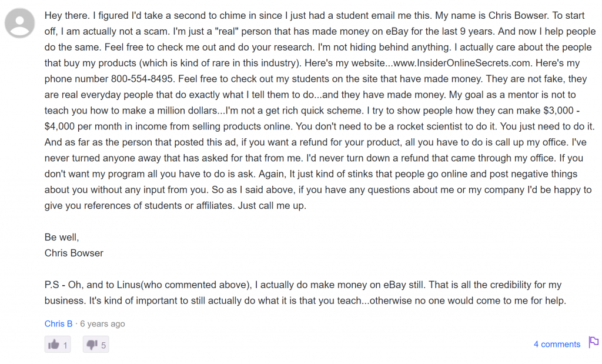602x364 pixels.
Task: Click the 'Be well,' closing line
Action: click(61, 238)
